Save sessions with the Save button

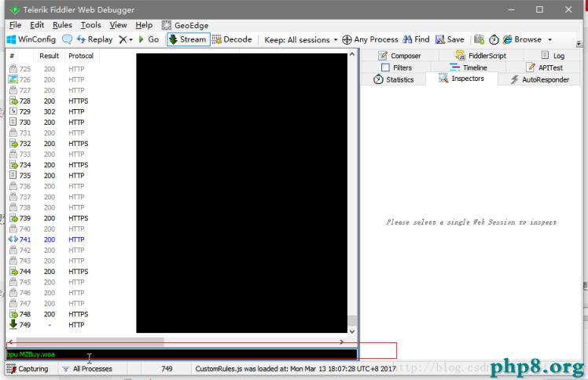click(x=450, y=39)
